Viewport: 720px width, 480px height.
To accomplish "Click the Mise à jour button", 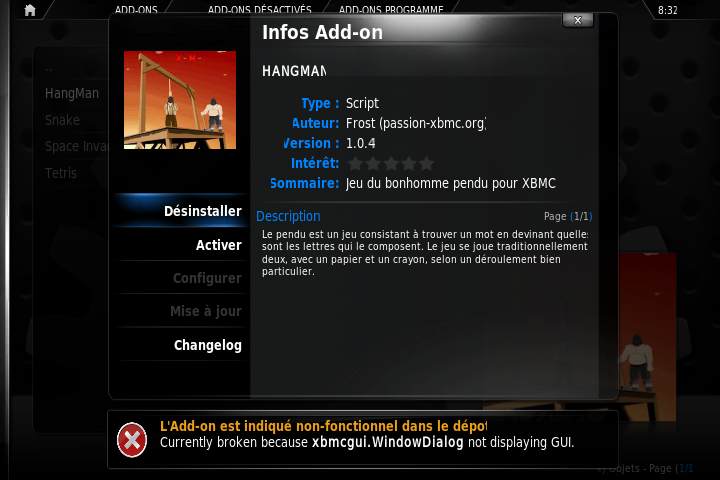I will [181, 311].
